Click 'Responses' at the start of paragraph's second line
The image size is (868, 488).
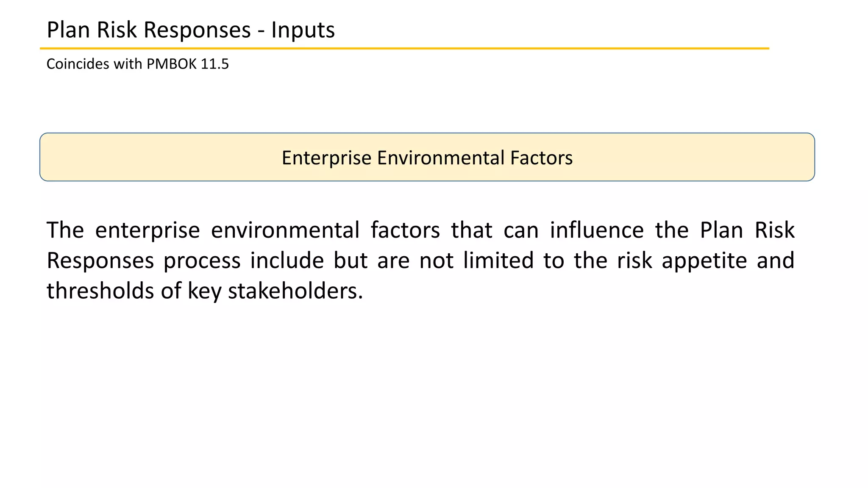click(100, 261)
